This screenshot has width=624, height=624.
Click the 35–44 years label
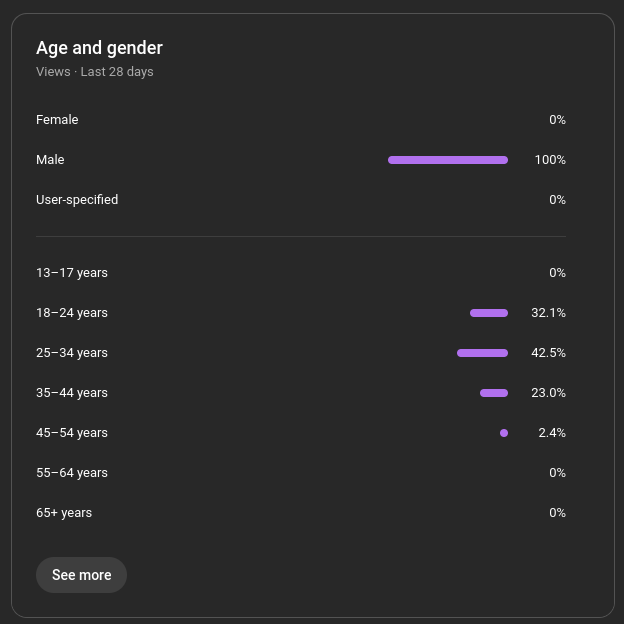[72, 393]
